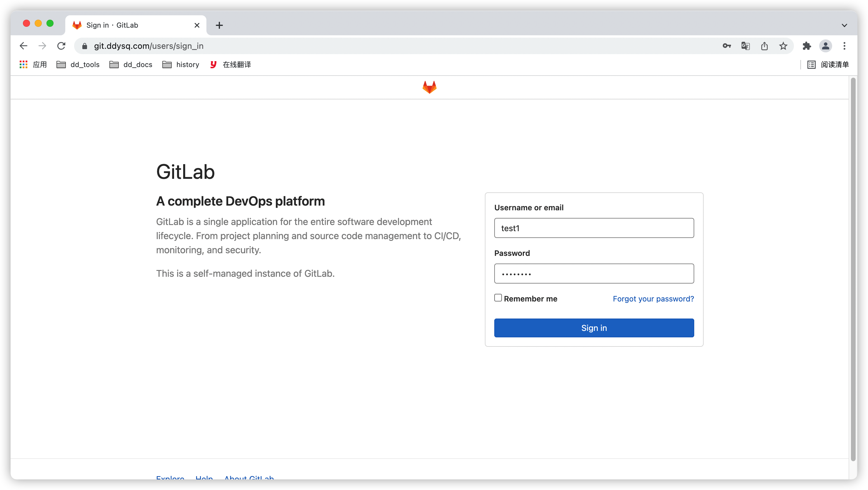Enable the Remember me checkbox
868x490 pixels.
click(498, 298)
